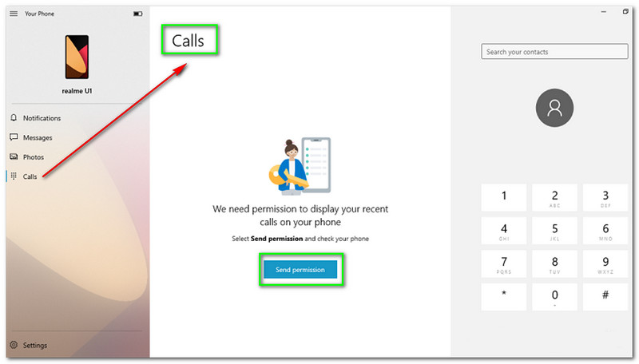
Task: Dial digit 1 on the keypad
Action: coord(504,197)
